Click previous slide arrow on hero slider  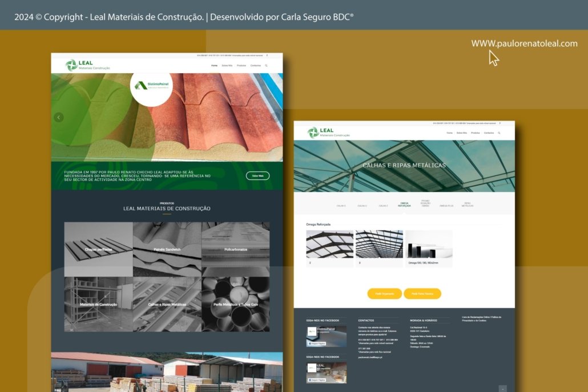click(x=58, y=117)
